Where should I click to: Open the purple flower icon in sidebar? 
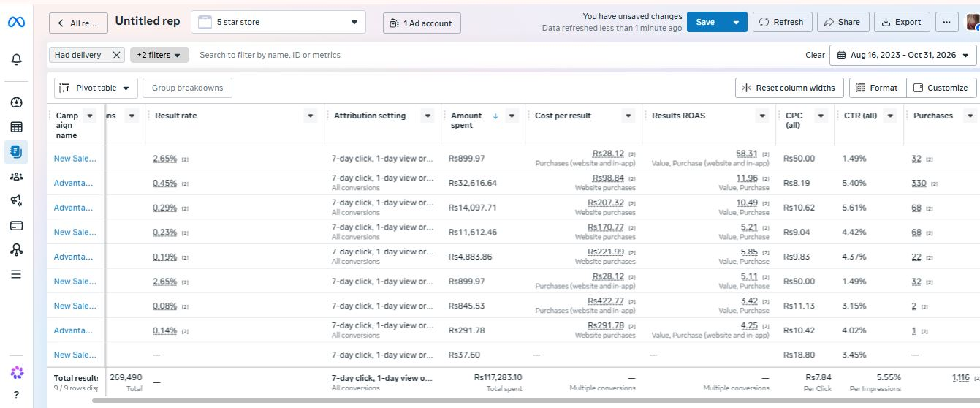16,373
